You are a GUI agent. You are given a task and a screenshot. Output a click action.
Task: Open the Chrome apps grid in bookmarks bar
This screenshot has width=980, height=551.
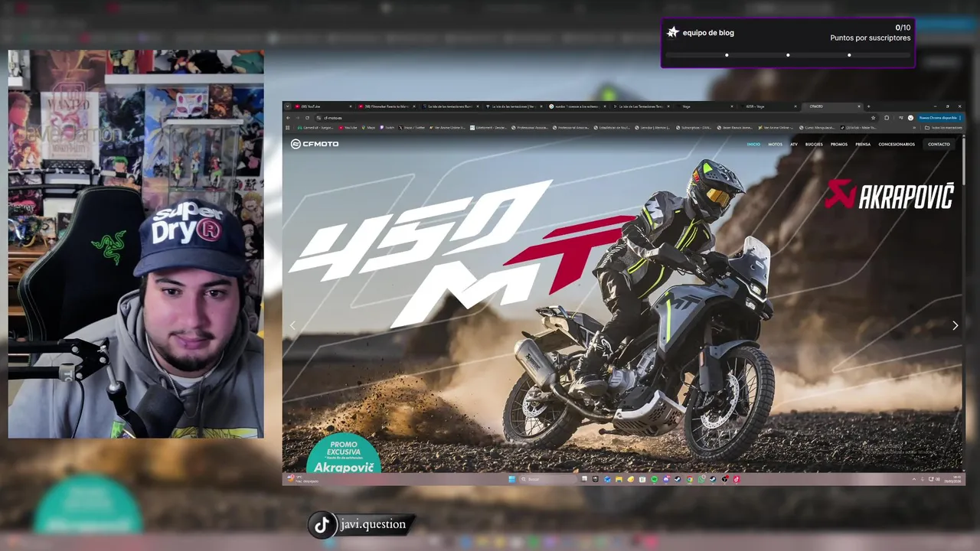[x=287, y=127]
